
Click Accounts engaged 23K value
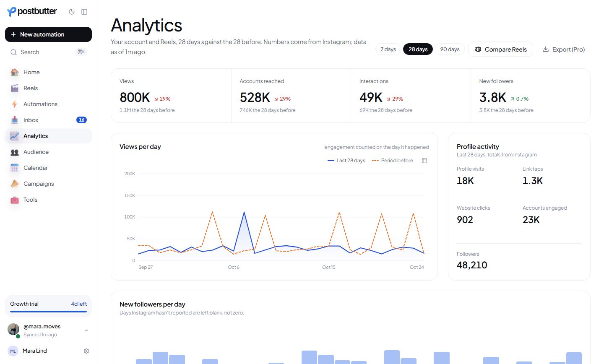531,220
